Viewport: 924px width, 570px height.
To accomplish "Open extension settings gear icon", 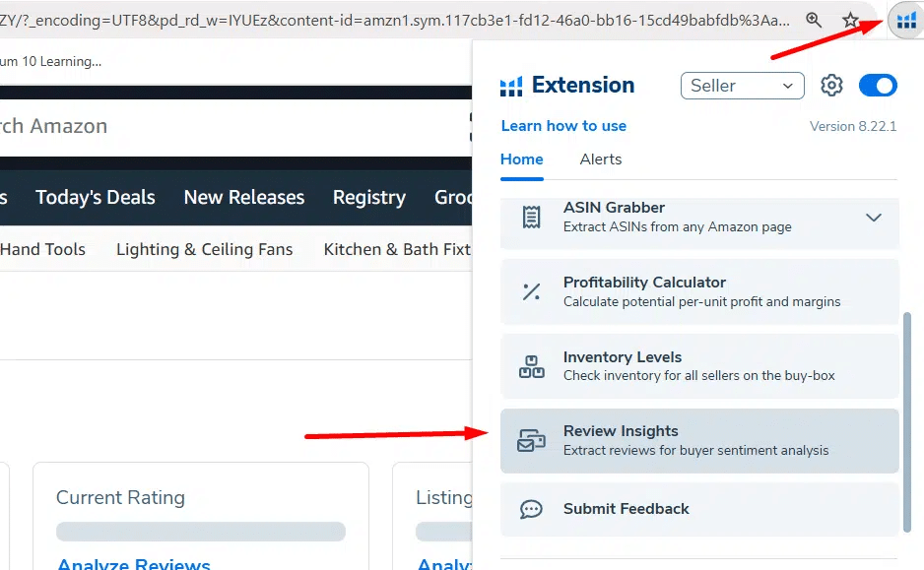I will click(x=831, y=86).
